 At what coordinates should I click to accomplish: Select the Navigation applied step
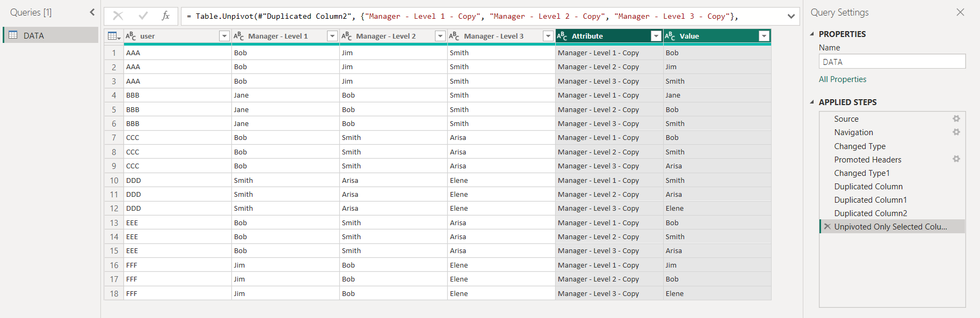[x=892, y=132]
